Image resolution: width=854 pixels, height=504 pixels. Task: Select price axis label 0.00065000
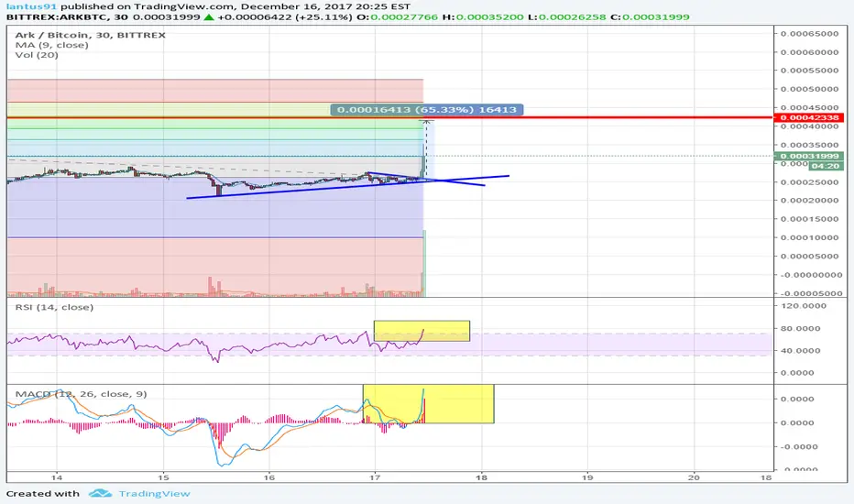pyautogui.click(x=809, y=34)
